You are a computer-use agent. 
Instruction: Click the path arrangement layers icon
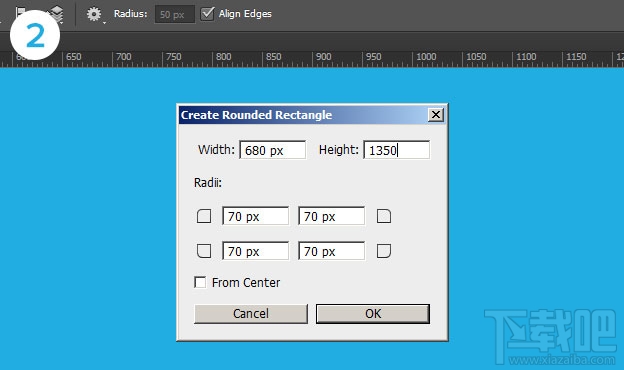tap(57, 13)
